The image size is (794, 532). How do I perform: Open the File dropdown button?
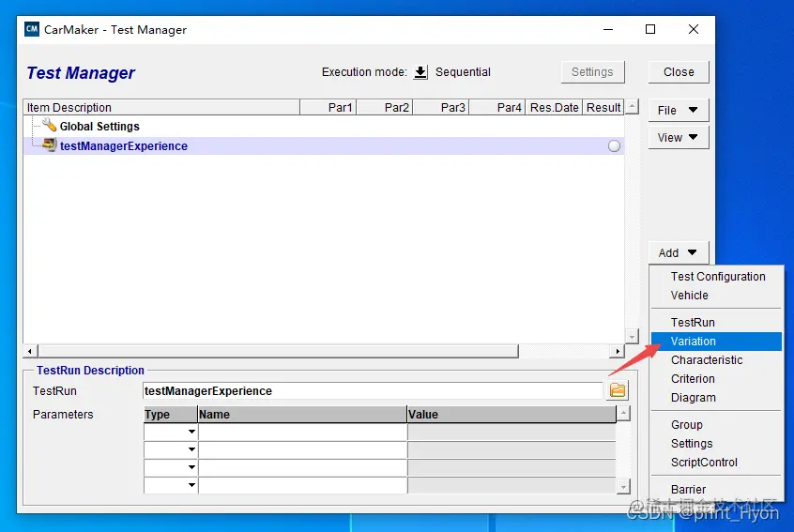tap(678, 111)
